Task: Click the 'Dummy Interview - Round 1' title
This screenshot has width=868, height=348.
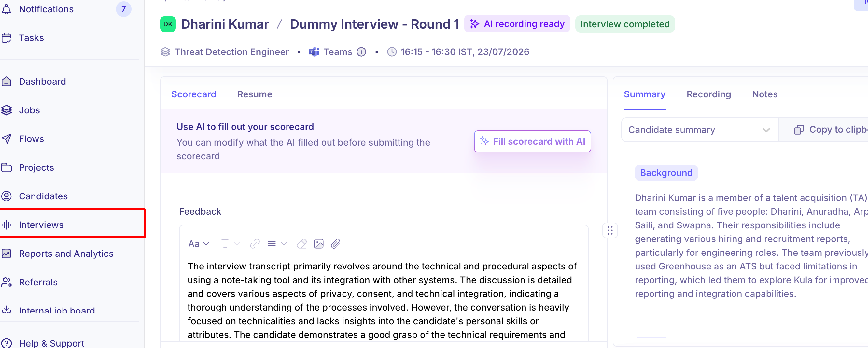Action: 374,24
